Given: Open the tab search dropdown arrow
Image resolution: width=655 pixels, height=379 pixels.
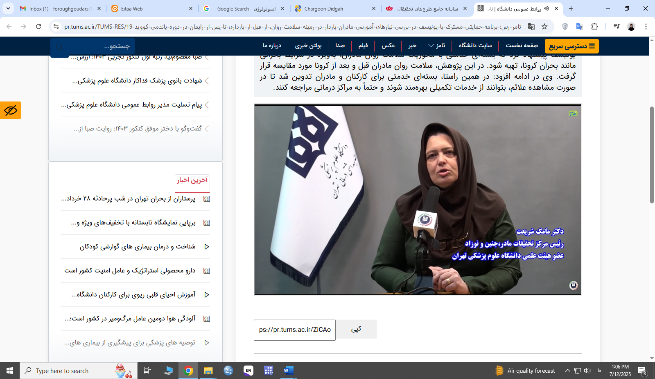Looking at the screenshot, I should (x=8, y=8).
